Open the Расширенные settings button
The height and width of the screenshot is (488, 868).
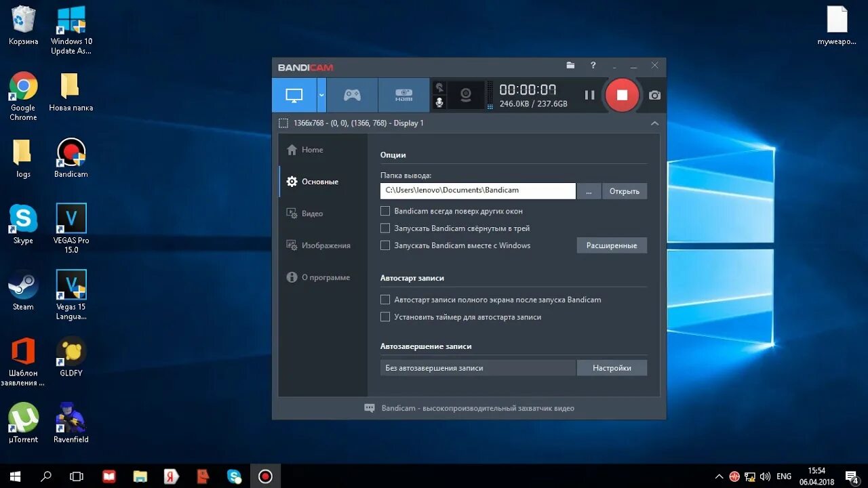point(612,245)
